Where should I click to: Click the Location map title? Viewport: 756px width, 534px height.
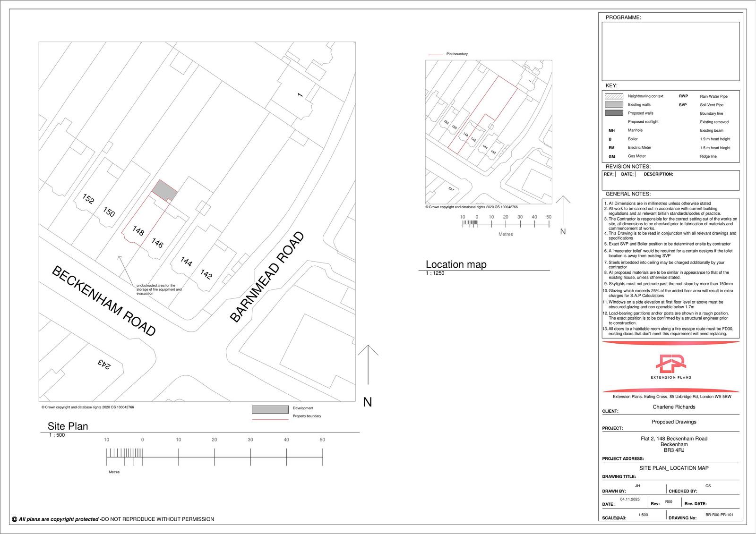coord(456,264)
